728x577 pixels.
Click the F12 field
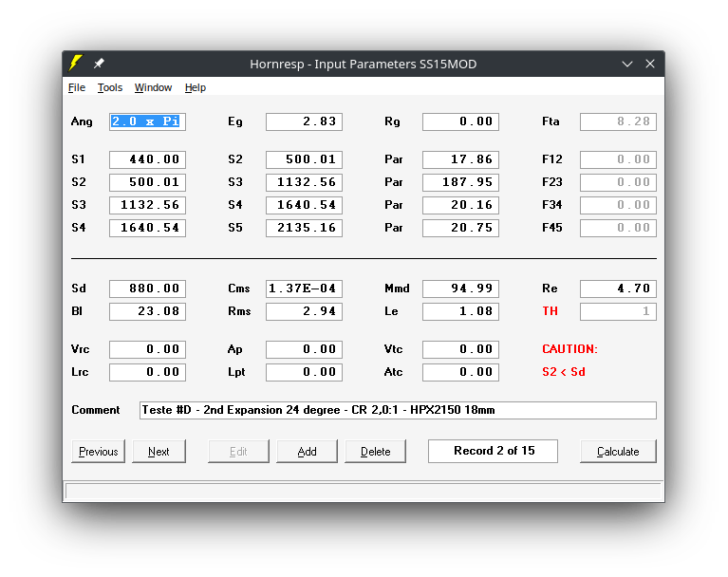click(618, 159)
